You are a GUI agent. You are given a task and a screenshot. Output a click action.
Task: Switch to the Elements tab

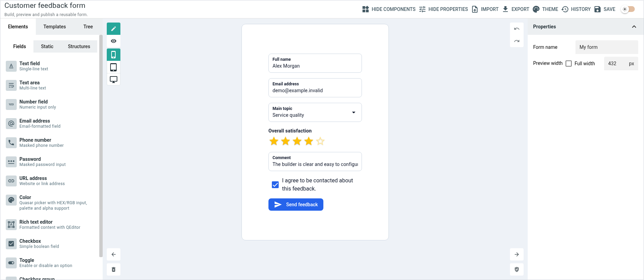(18, 27)
